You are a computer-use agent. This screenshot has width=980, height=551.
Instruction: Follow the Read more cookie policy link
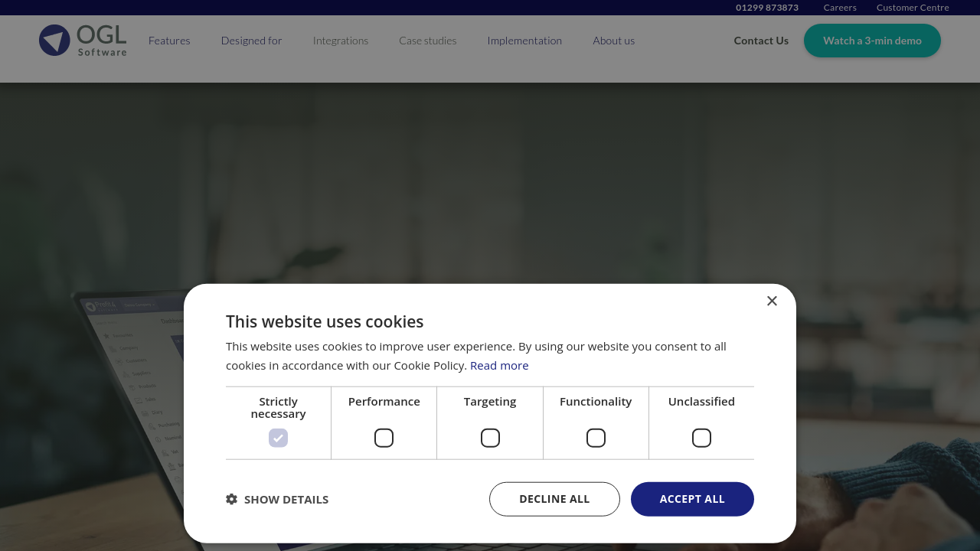499,366
